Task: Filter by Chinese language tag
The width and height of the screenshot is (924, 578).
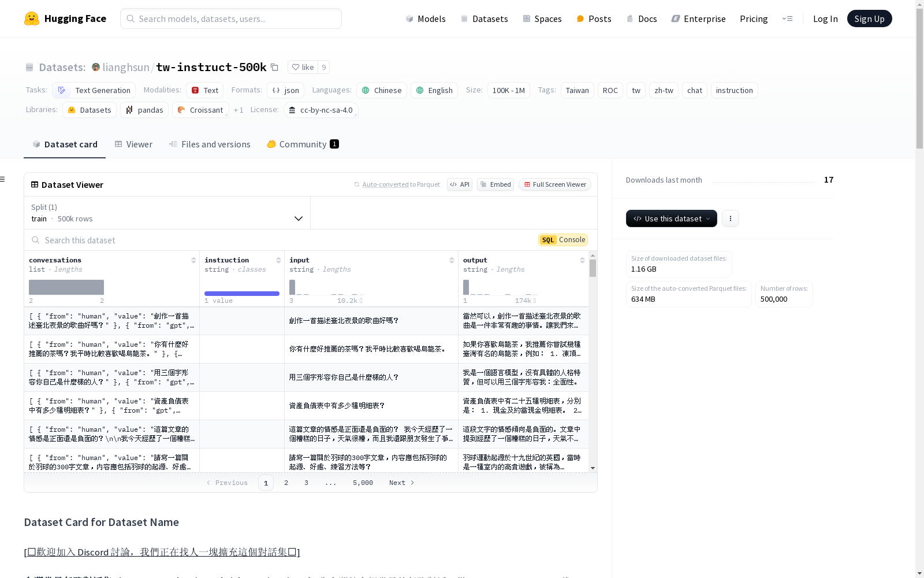Action: pyautogui.click(x=382, y=90)
